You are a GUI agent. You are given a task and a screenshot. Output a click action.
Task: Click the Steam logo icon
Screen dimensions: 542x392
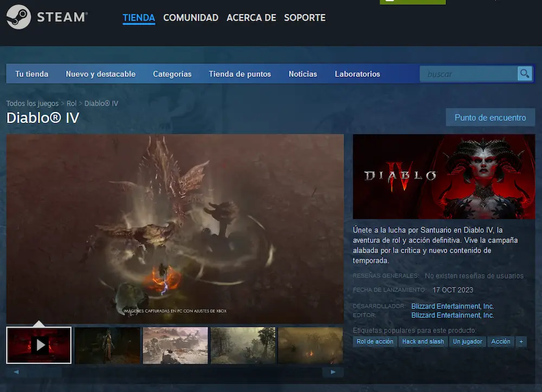pyautogui.click(x=18, y=17)
